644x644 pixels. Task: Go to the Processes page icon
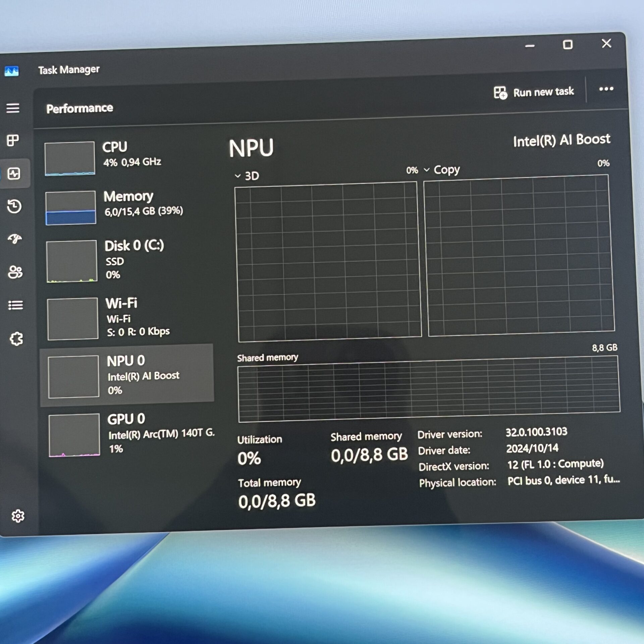tap(13, 140)
